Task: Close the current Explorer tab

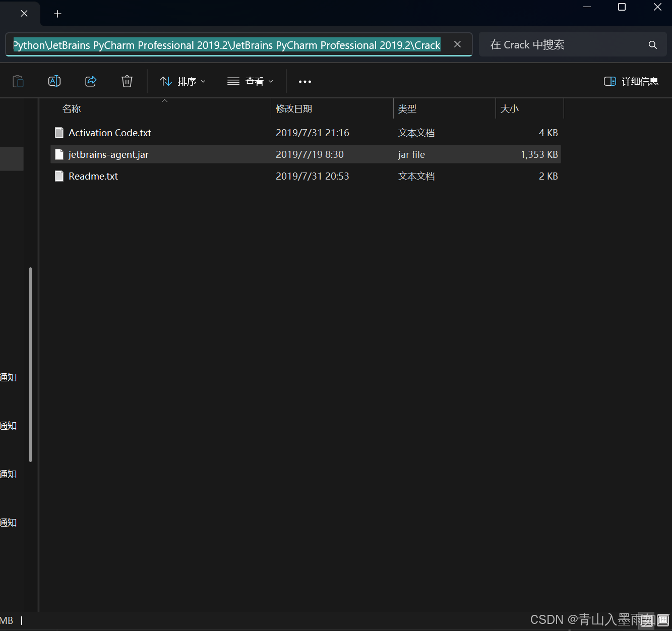Action: (24, 14)
